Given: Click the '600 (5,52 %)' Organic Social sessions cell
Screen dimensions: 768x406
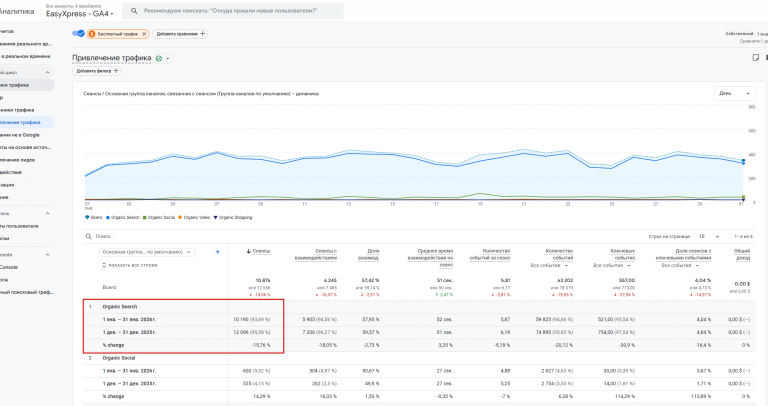Looking at the screenshot, I should (x=256, y=371).
